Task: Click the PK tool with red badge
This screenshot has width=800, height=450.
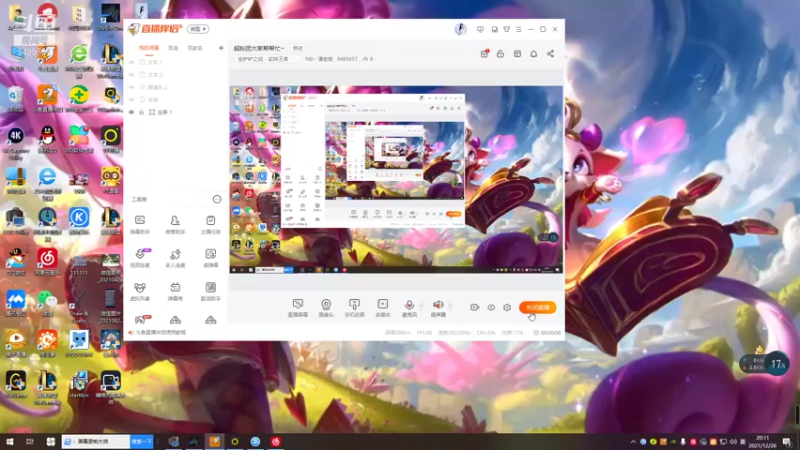Action: pyautogui.click(x=141, y=320)
